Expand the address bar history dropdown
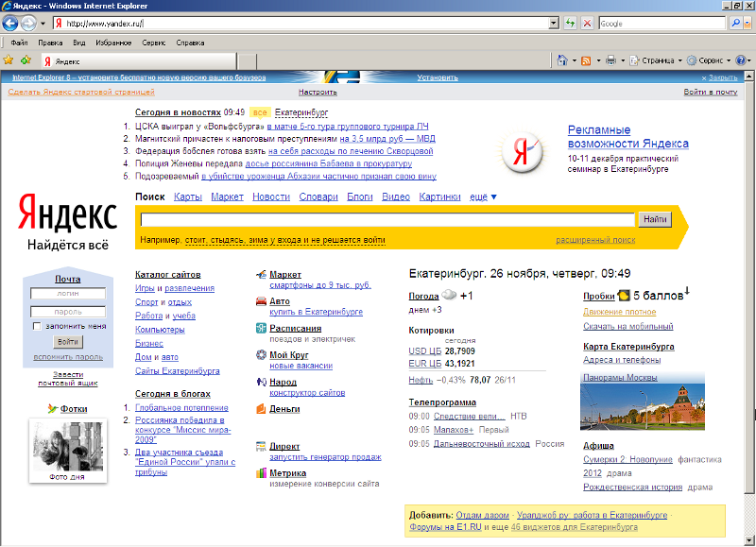This screenshot has width=756, height=547. click(x=553, y=23)
